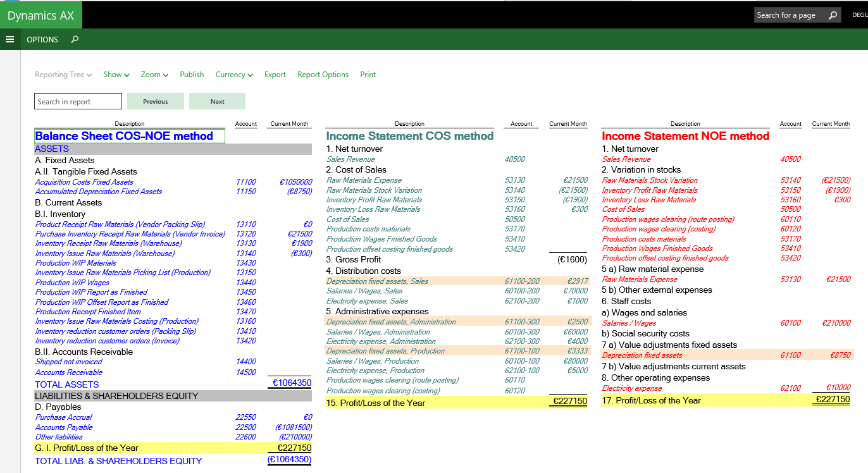Click the search icon beside OPTIONS
This screenshot has width=868, height=473.
coord(75,39)
